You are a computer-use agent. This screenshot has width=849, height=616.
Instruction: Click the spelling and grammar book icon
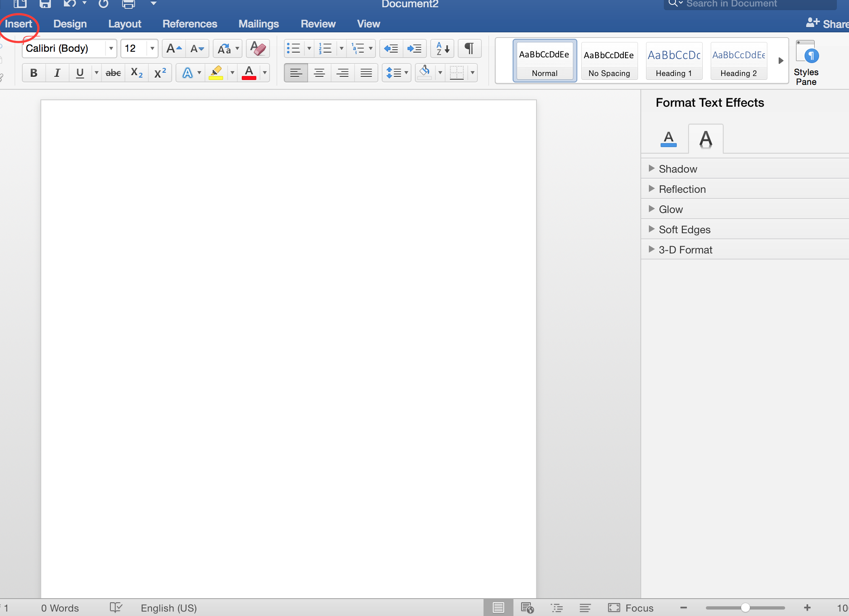(x=116, y=608)
